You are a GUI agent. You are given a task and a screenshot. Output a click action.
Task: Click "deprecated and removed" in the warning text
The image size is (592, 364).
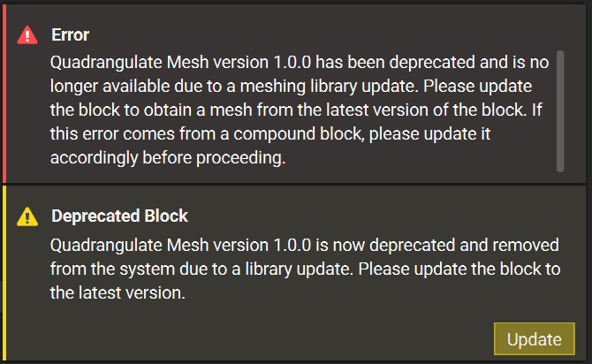click(x=464, y=245)
